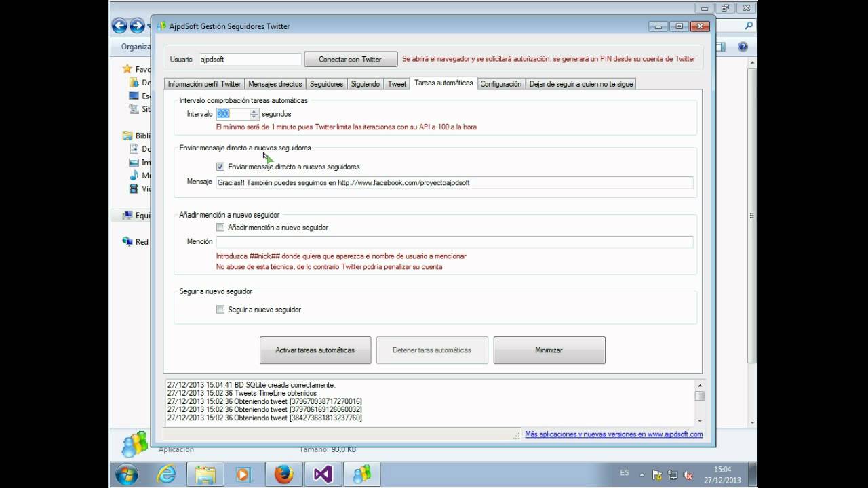868x488 pixels.
Task: Click the log panel scrollbar thumb
Action: tap(700, 396)
